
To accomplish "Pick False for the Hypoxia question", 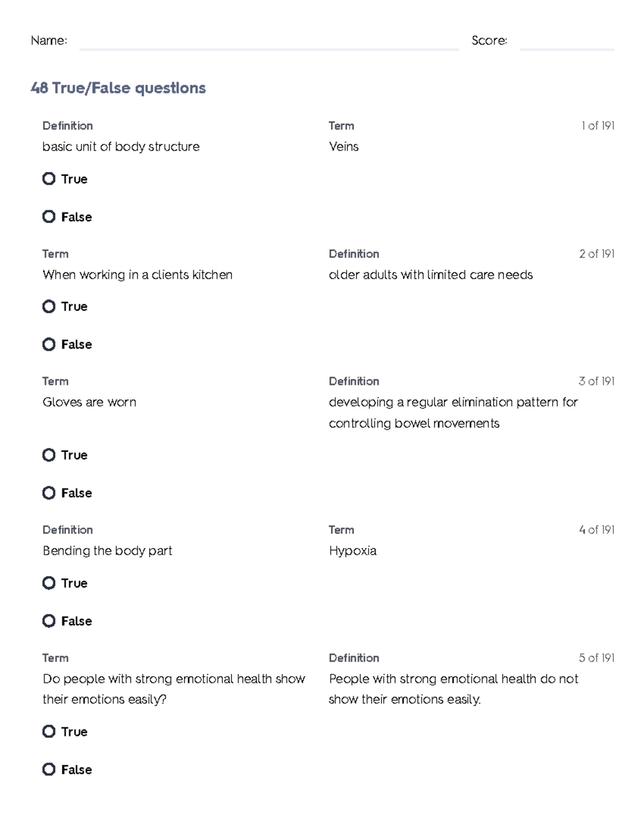I will pyautogui.click(x=49, y=621).
